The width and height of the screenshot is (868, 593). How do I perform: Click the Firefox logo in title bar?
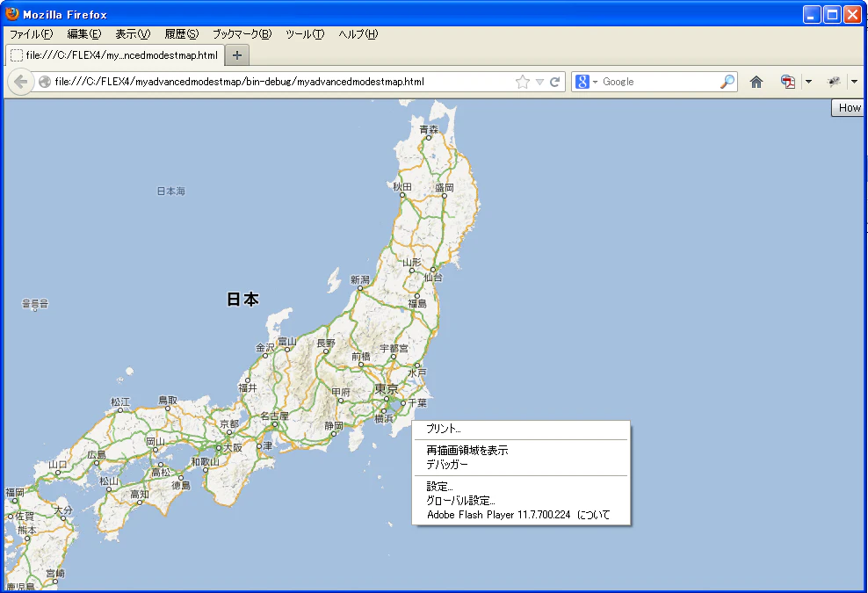12,14
